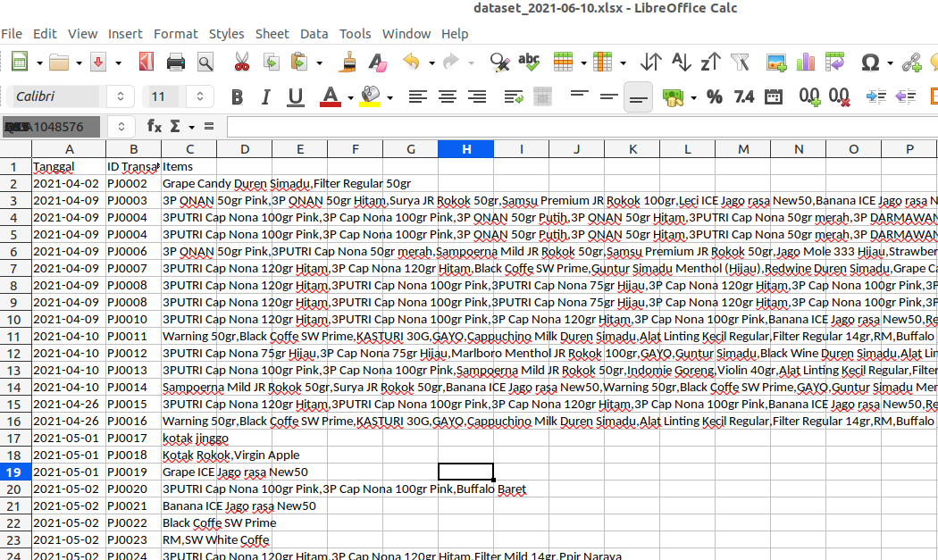Select row 19 by its header
Image resolution: width=938 pixels, height=560 pixels.
point(15,472)
